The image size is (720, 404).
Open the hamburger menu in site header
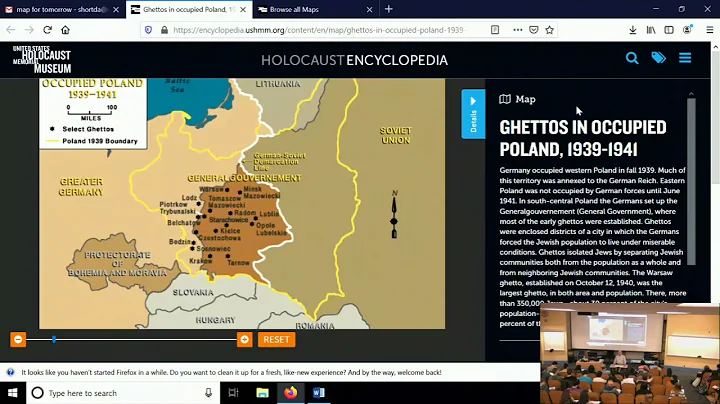(685, 58)
